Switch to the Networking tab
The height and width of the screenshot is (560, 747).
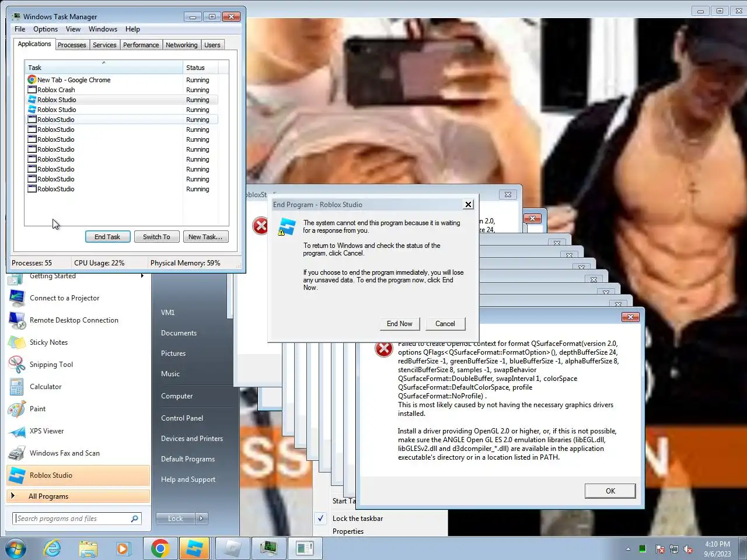point(181,45)
